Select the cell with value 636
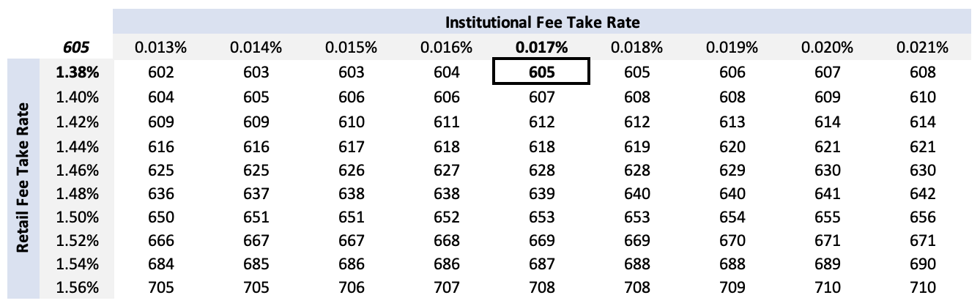This screenshot has width=980, height=306. [161, 194]
